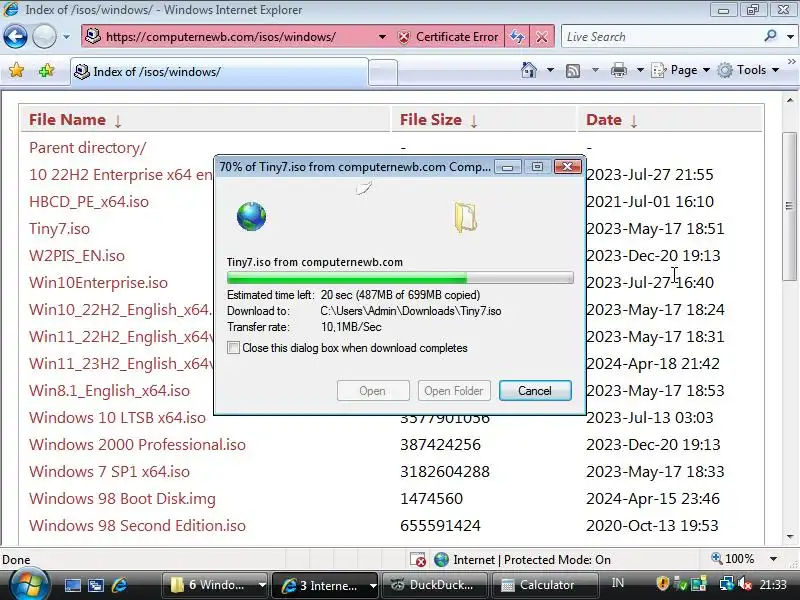Expand the Home button dropdown arrow
The width and height of the screenshot is (800, 600).
551,70
